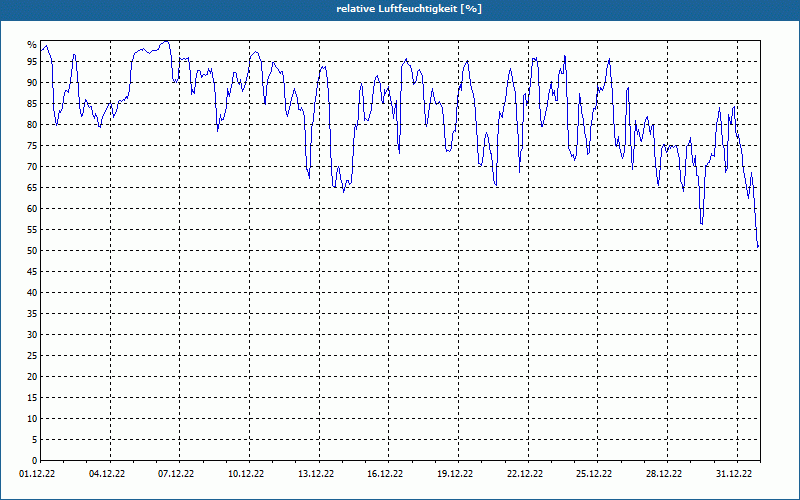Pick the y-axis value 75
The image size is (800, 500).
point(32,145)
